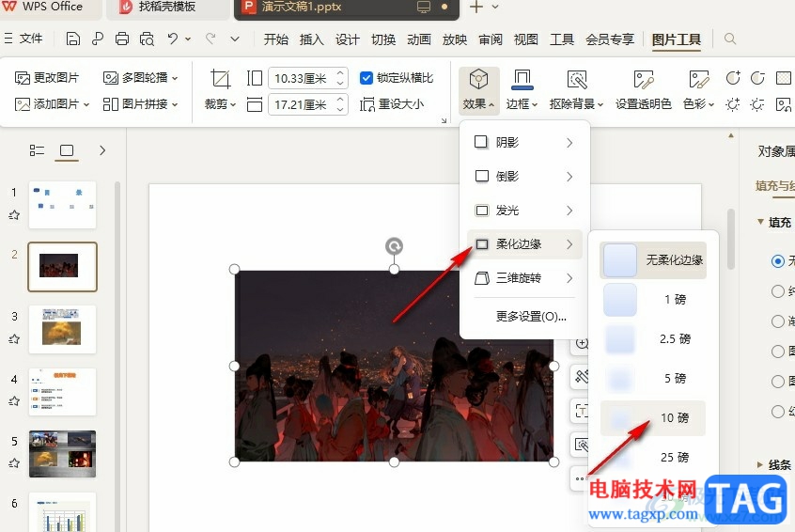Toggle the 阴影 shadow checkbox
Image resolution: width=795 pixels, height=532 pixels.
(480, 142)
